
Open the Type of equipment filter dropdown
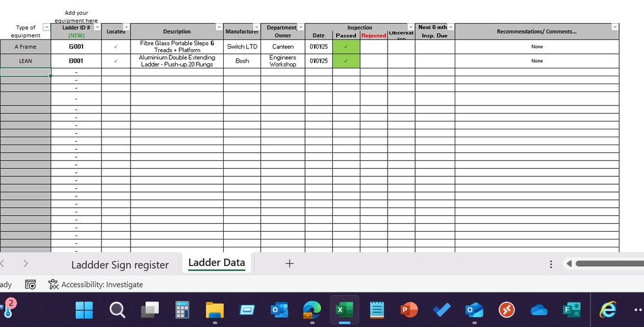point(46,27)
